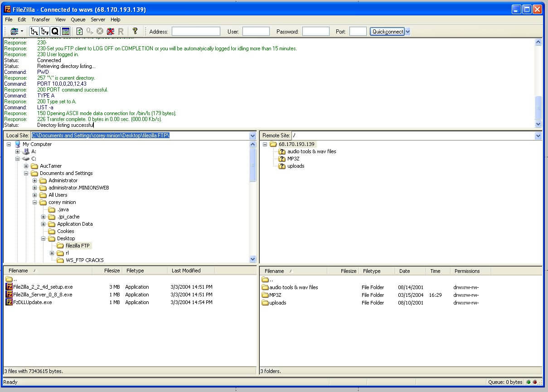The width and height of the screenshot is (548, 392).
Task: Open the Server menu
Action: [x=98, y=19]
